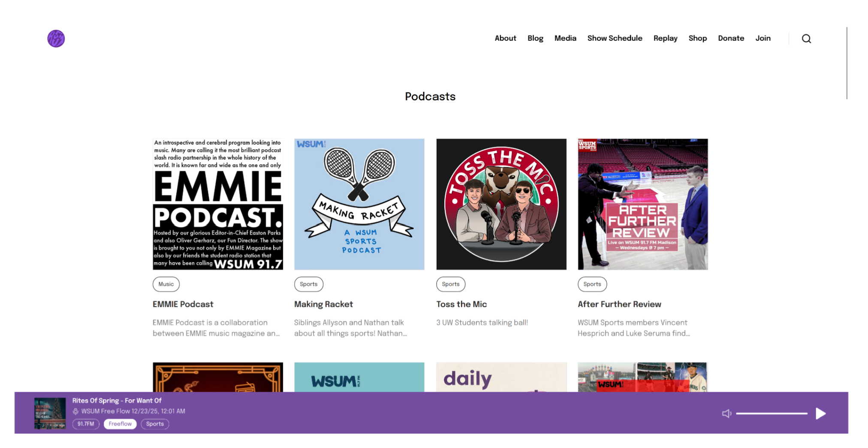Image resolution: width=868 pixels, height=448 pixels.
Task: Click the Making Racket description text
Action: tap(350, 328)
